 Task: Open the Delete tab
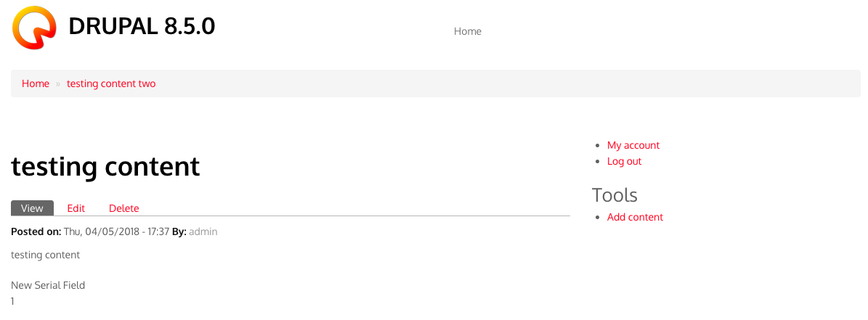(x=124, y=208)
